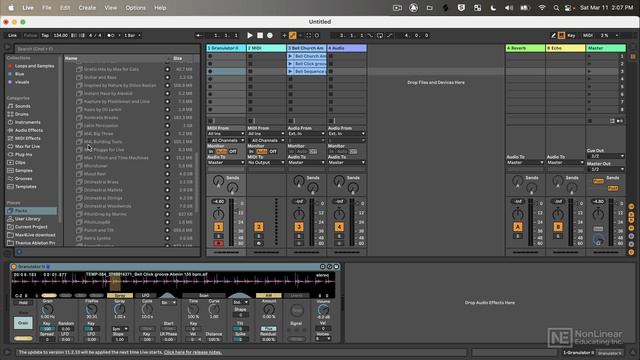
Task: Open macOS volume control
Action: 509,8
